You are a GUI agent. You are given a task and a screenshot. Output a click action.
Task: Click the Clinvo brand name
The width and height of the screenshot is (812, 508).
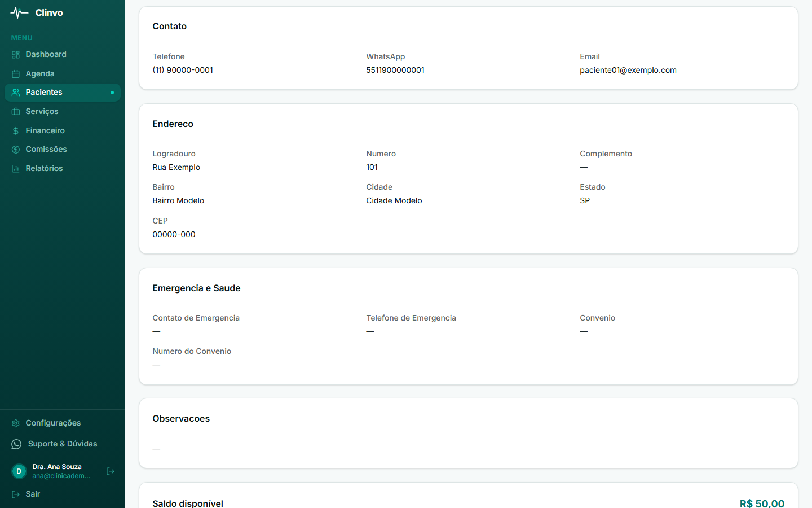click(x=49, y=12)
